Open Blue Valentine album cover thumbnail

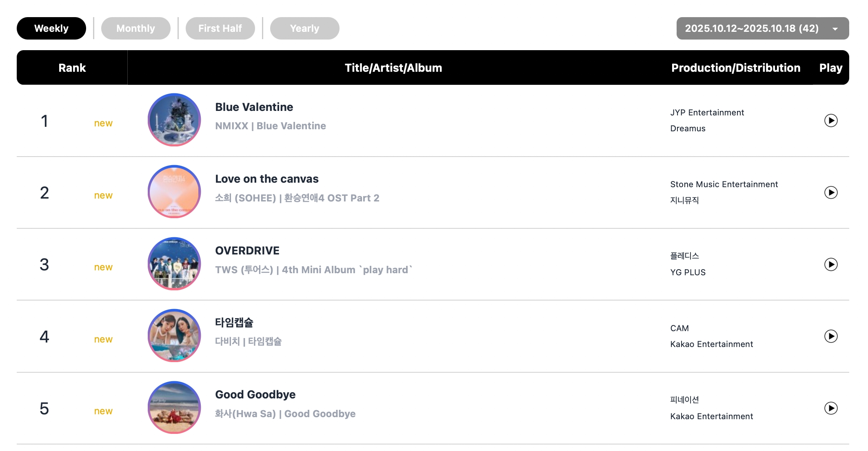[174, 120]
